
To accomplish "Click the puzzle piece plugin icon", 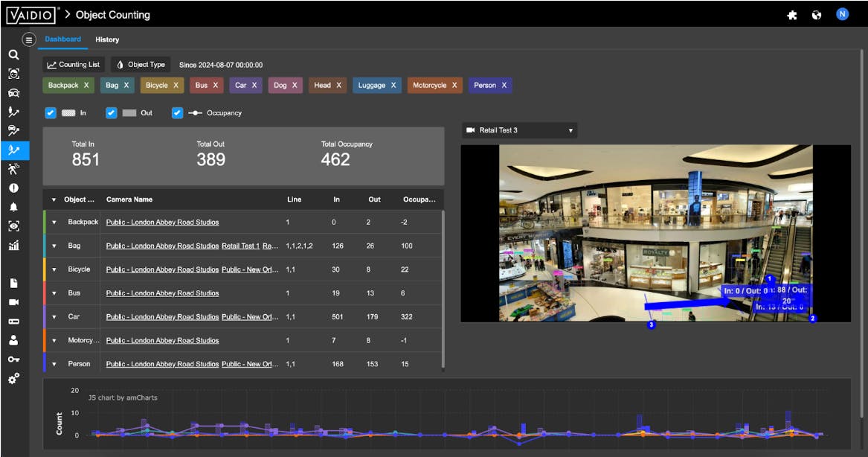I will point(792,15).
